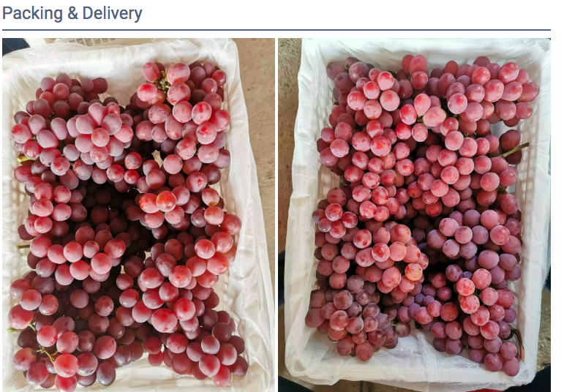Screen dimensions: 564x392
Task: Open the left grape crate photo
Action: click(x=138, y=215)
